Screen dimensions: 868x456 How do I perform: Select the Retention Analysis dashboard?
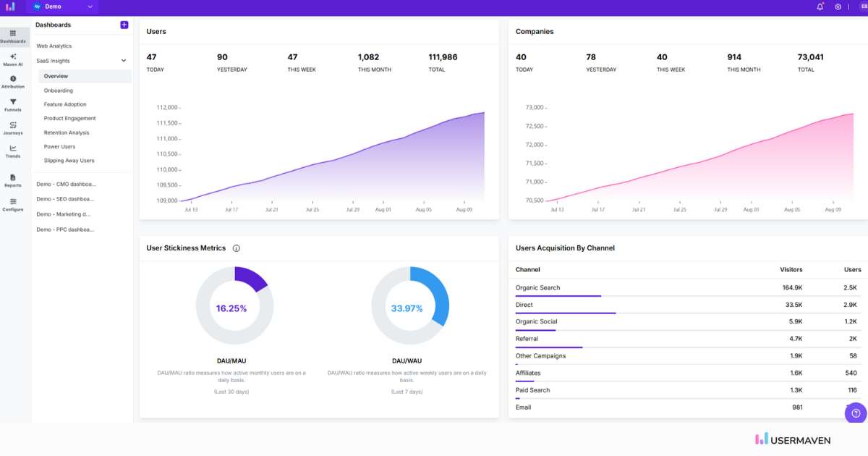(x=67, y=132)
